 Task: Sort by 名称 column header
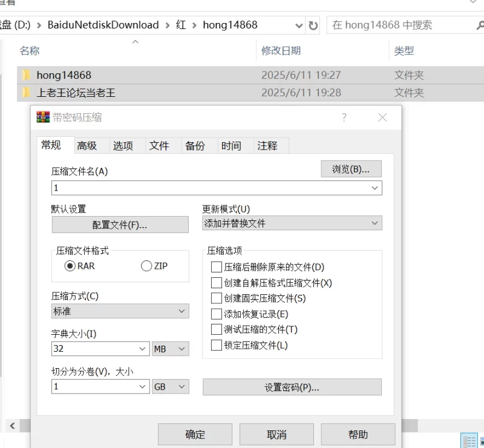tap(30, 51)
